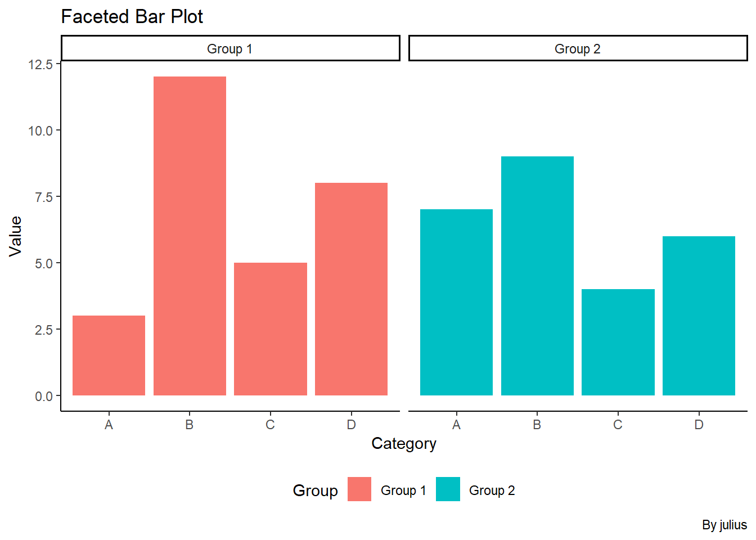Click red bar C in Group 1 panel
Screen dimensions: 756x540
pos(271,329)
